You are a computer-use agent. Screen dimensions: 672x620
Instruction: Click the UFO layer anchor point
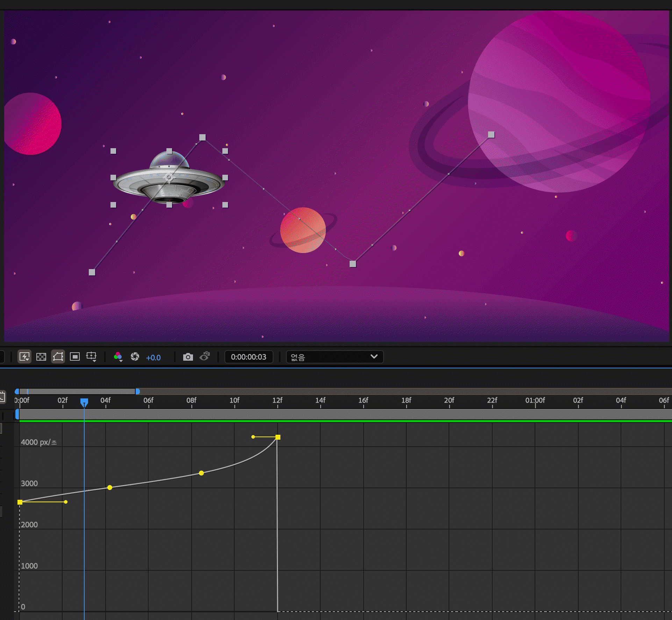(169, 178)
